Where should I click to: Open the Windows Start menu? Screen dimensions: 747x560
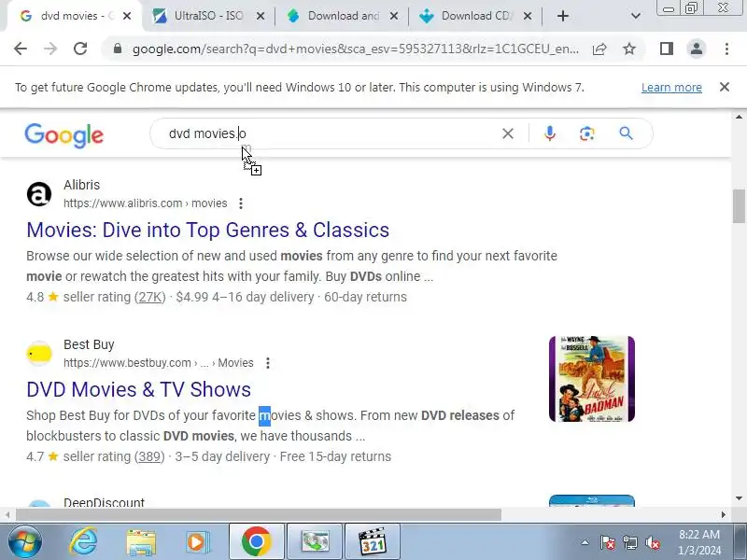click(25, 542)
